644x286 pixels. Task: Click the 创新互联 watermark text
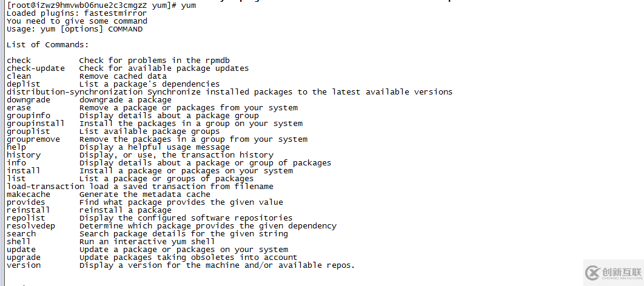click(x=622, y=271)
